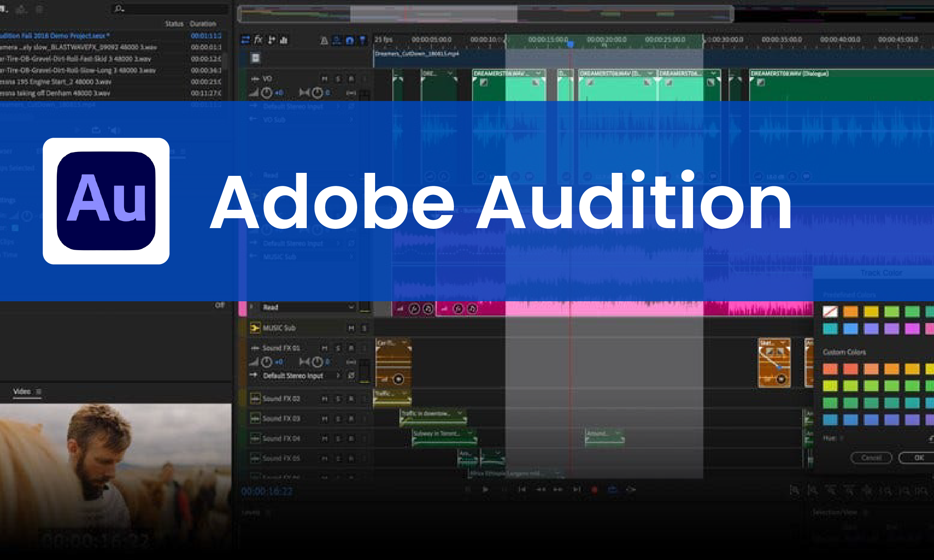Viewport: 934px width, 560px height.
Task: Click the MUSIC Sub bus track icon
Action: [x=255, y=328]
